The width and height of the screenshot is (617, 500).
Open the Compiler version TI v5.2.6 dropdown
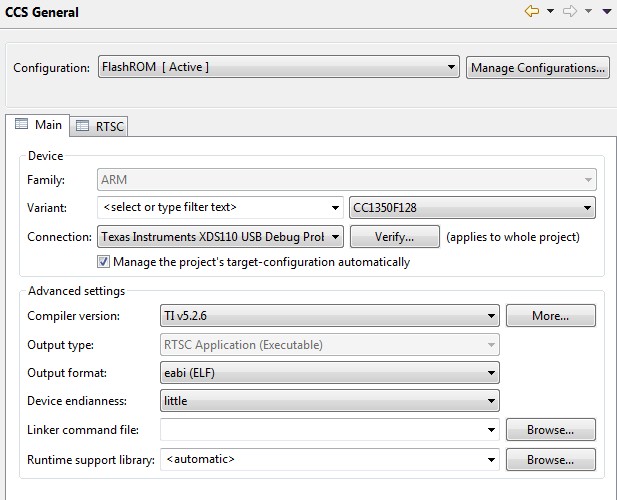click(x=330, y=315)
